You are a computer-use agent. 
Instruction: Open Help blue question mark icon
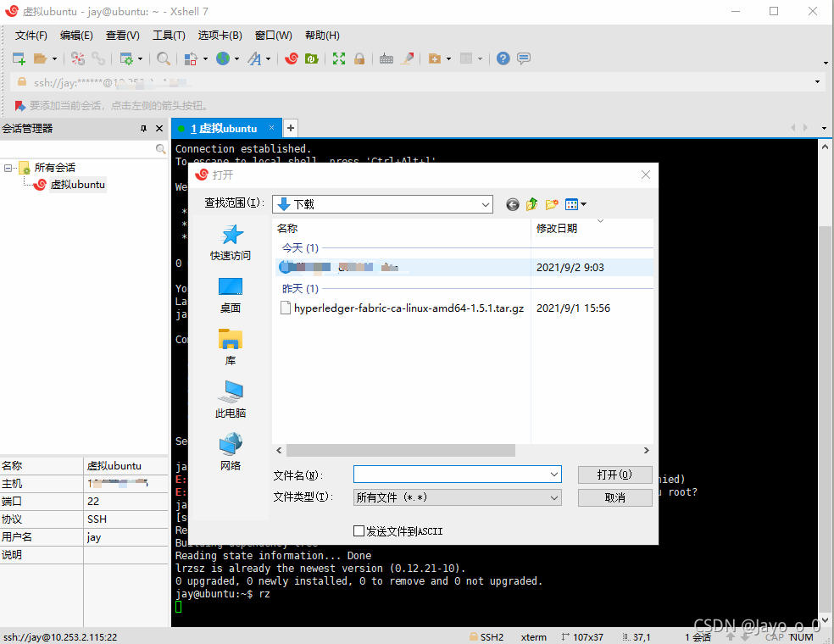point(503,58)
